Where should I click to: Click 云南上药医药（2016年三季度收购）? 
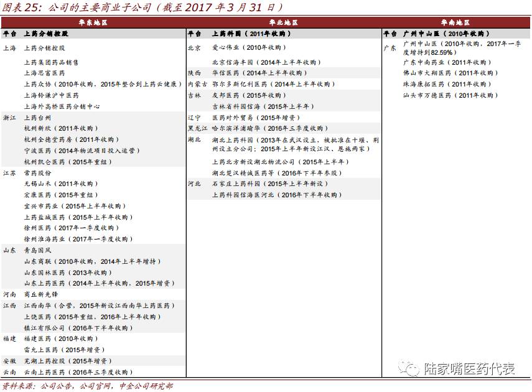tap(78, 372)
